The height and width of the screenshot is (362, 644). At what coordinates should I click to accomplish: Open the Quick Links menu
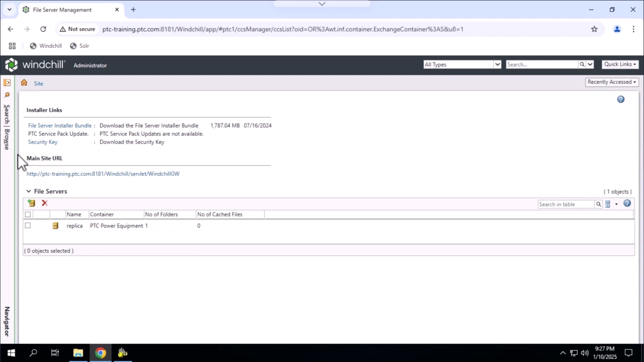point(620,64)
